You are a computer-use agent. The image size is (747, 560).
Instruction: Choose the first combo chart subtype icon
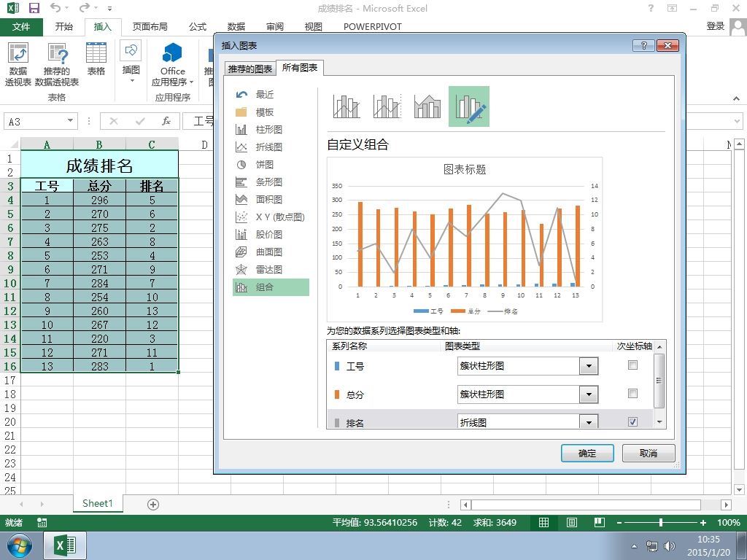(347, 106)
